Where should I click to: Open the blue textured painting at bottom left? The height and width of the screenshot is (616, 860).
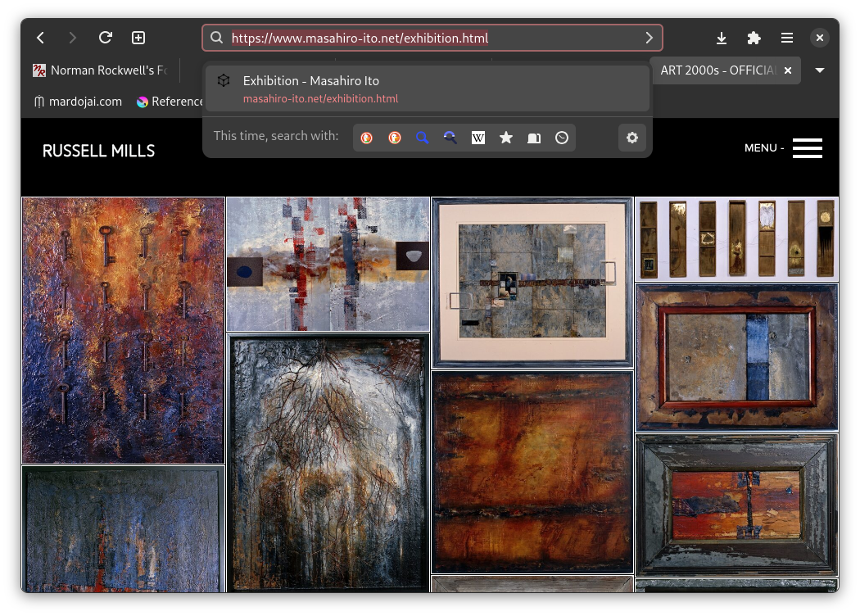point(124,529)
